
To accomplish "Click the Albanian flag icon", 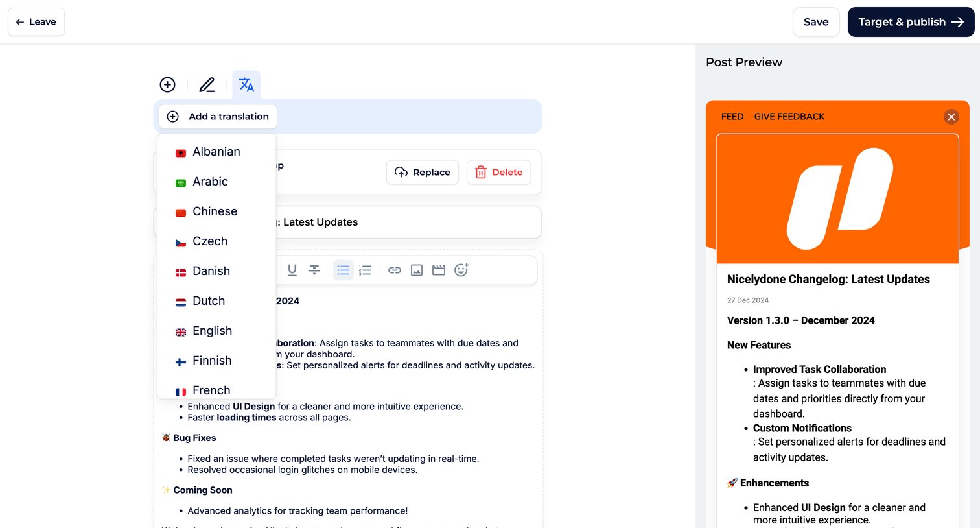I will (x=181, y=153).
